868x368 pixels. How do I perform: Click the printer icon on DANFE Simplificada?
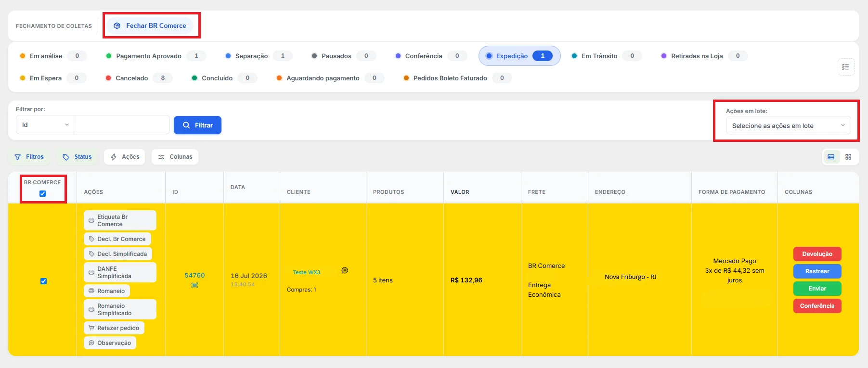pos(91,272)
